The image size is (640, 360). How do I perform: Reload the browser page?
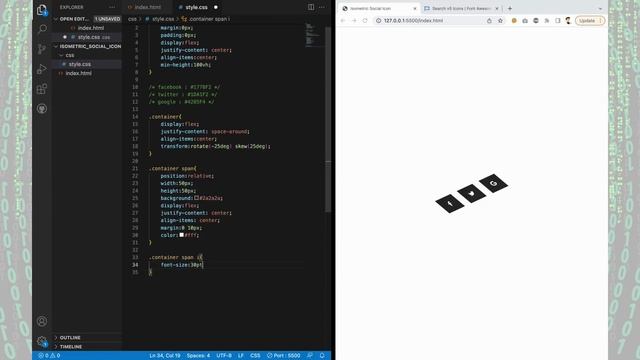click(365, 20)
